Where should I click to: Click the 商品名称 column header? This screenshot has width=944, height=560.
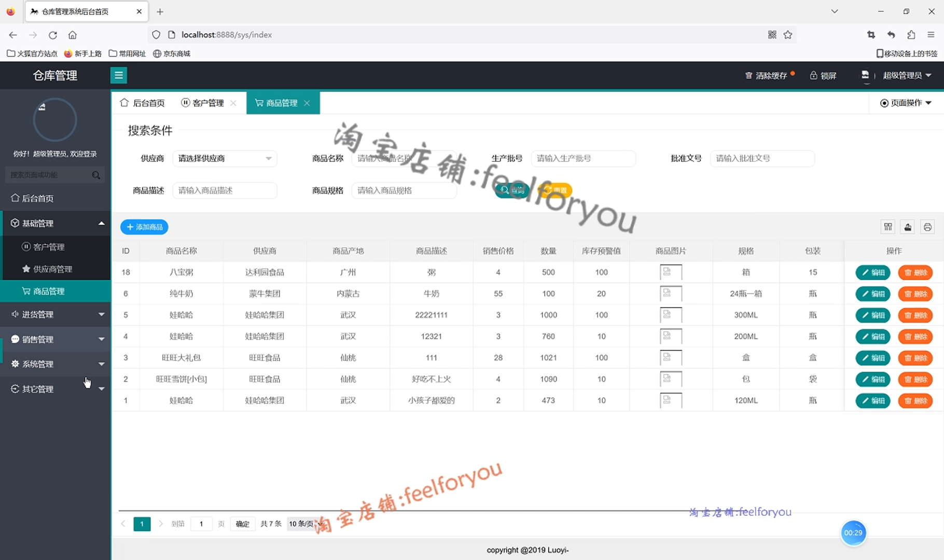click(181, 251)
